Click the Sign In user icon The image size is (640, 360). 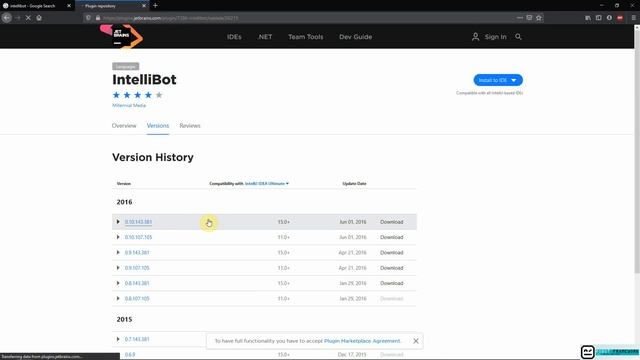[x=476, y=37]
